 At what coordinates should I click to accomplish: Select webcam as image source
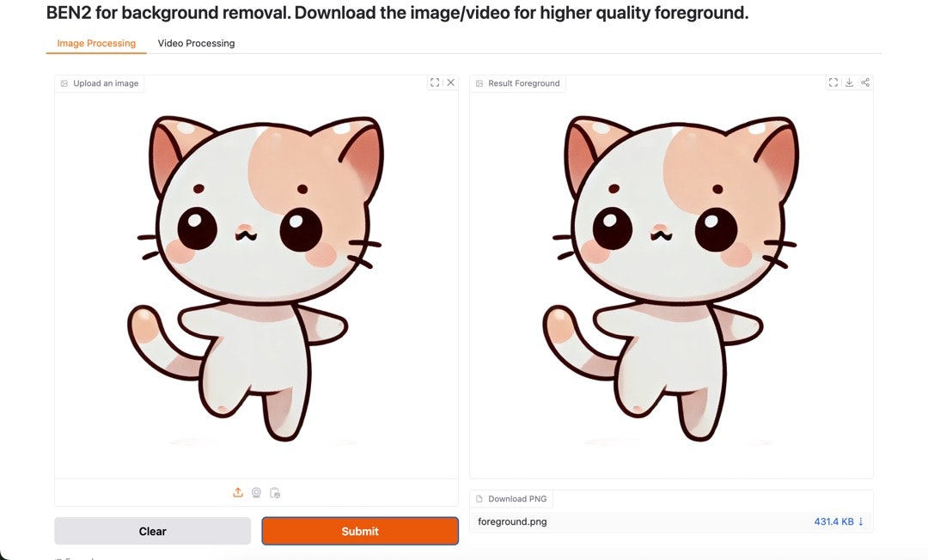coord(256,493)
